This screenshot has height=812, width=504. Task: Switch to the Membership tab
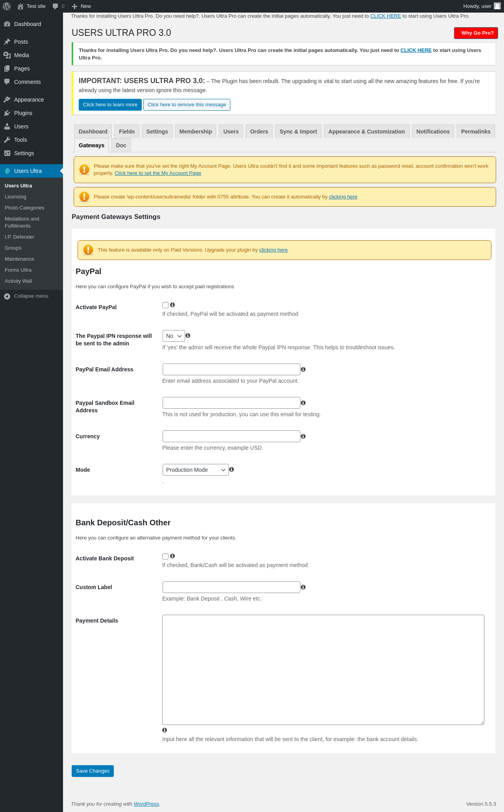[x=196, y=132]
